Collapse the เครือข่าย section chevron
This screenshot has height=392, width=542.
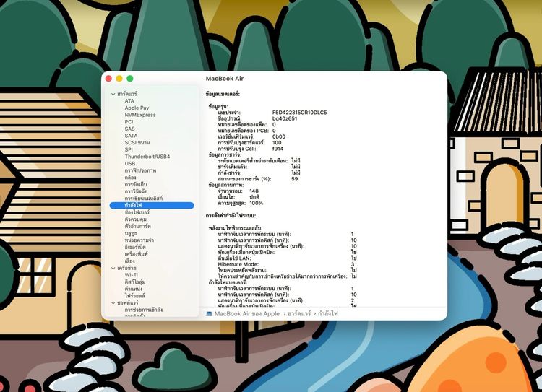pos(113,268)
